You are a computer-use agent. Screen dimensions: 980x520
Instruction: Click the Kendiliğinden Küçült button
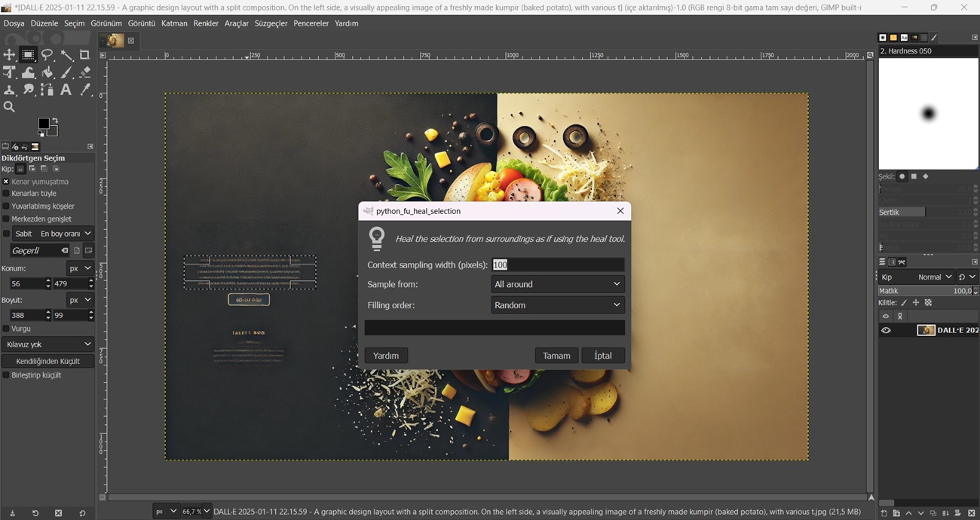pyautogui.click(x=48, y=361)
